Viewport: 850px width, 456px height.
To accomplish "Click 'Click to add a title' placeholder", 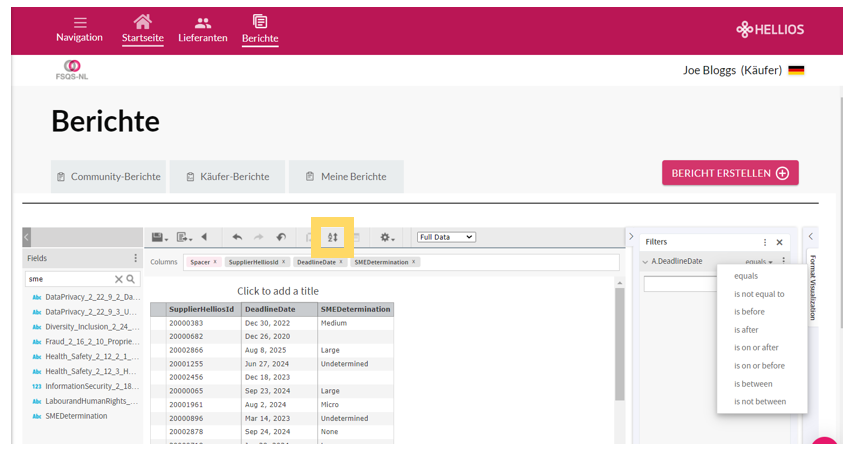I will point(278,291).
